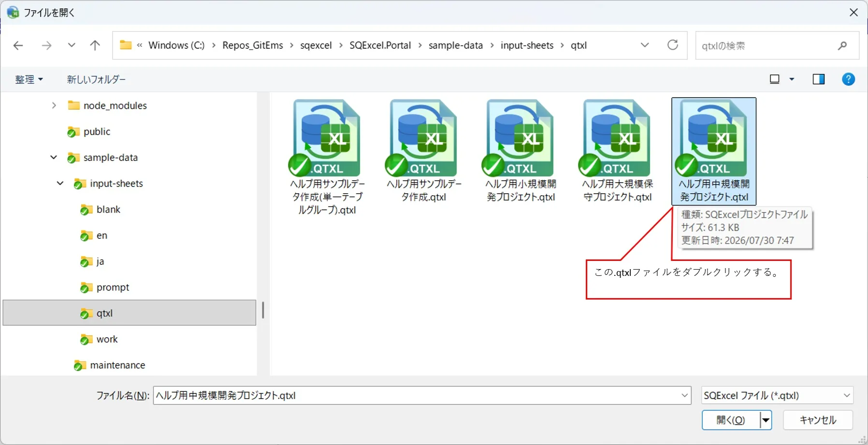Screen dimensions: 868x445
Task: Open the address bar history dropdown
Action: [645, 45]
